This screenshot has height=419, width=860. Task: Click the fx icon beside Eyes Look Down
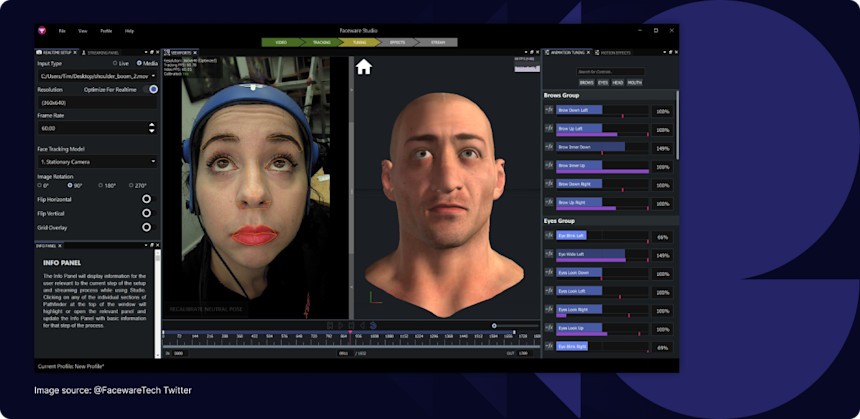(x=548, y=273)
